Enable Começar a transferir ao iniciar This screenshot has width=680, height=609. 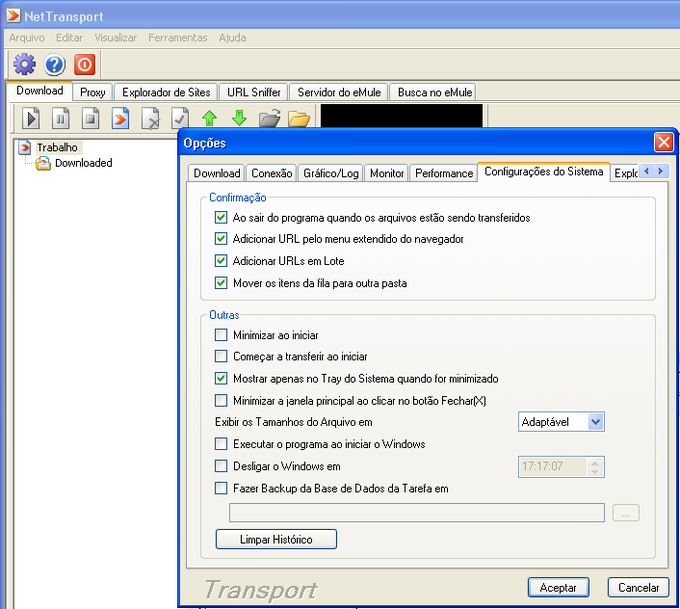pyautogui.click(x=221, y=356)
